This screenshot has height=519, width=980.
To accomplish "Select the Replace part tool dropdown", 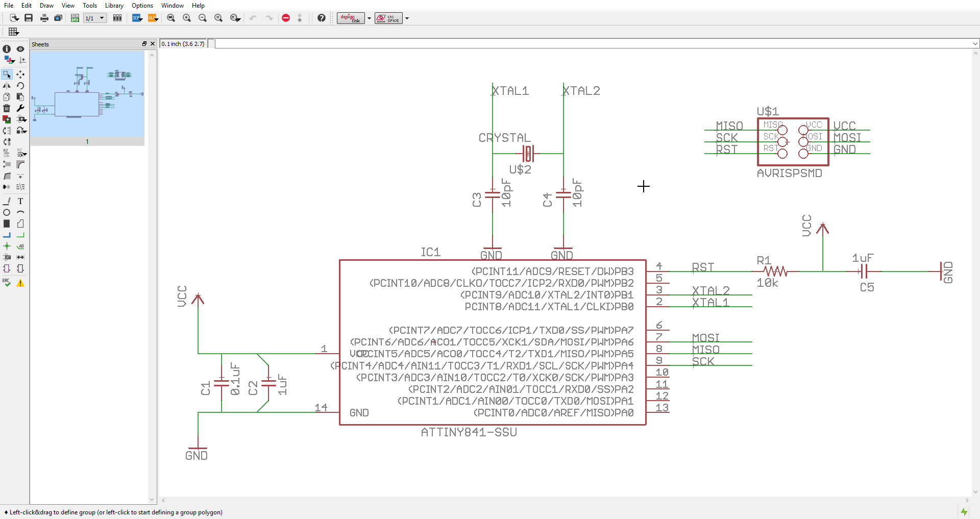I will [21, 131].
